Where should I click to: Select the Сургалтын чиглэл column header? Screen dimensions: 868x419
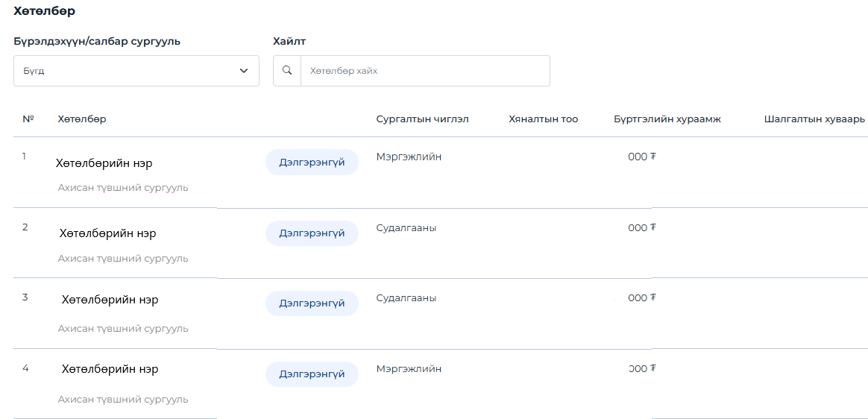(x=422, y=119)
